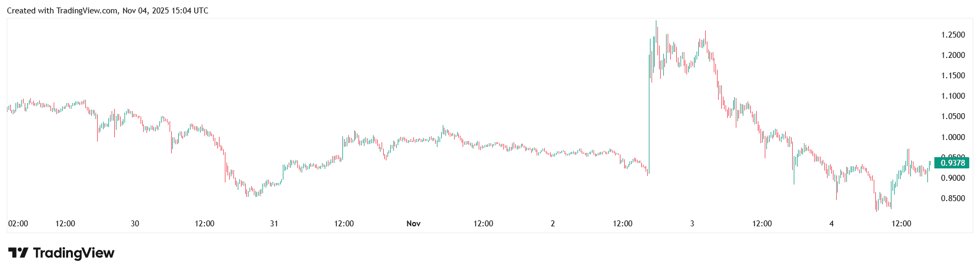Screen dimensions: 980x273
Task: Click the 1.0000 price axis label
Action: click(x=953, y=137)
